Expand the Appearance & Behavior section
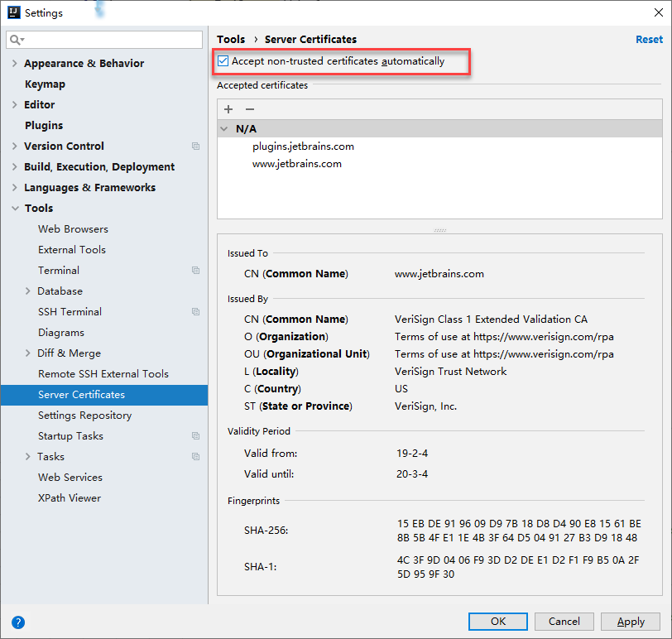 click(15, 64)
